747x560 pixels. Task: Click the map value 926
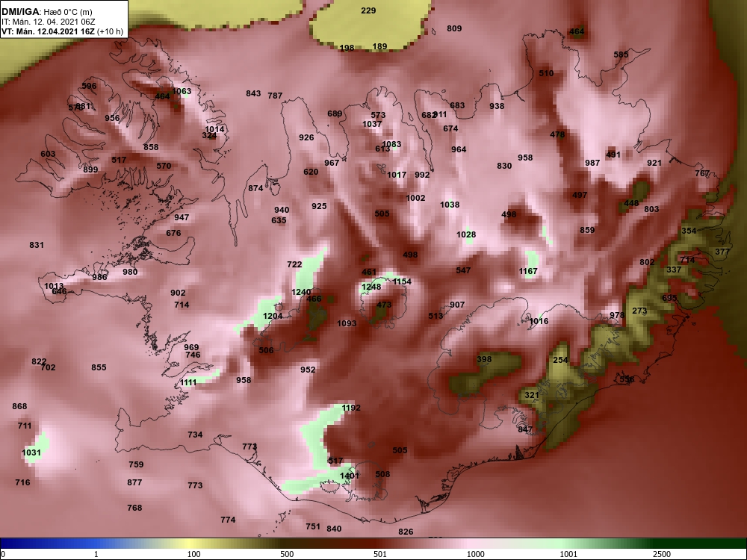[306, 137]
